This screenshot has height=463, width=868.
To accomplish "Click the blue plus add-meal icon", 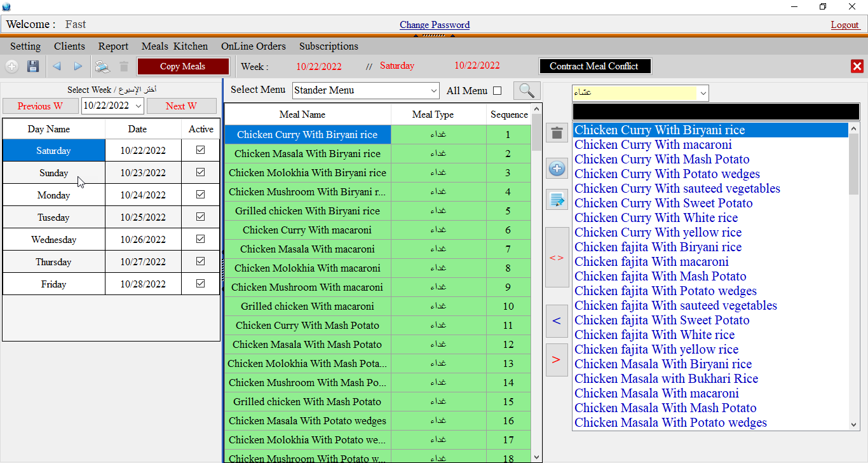I will coord(557,169).
